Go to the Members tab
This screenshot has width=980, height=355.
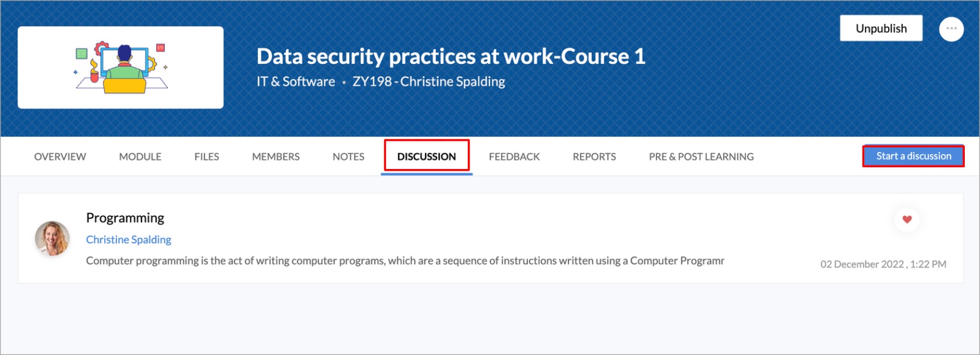click(x=275, y=157)
